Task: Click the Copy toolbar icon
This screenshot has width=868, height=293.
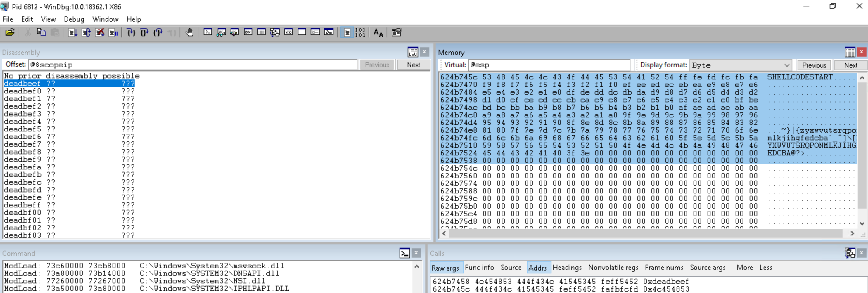Action: tap(41, 32)
